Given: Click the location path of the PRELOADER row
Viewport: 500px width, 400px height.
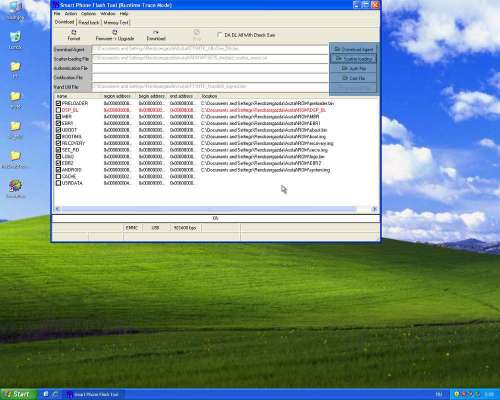Looking at the screenshot, I should [267, 103].
